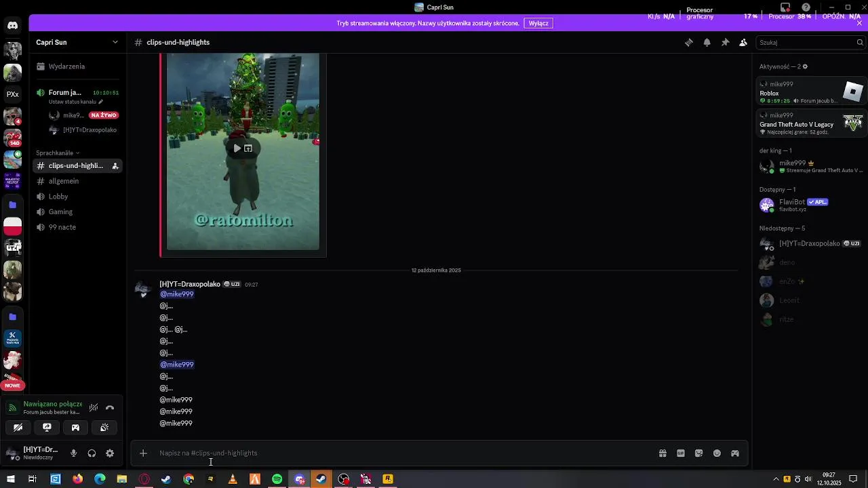Open the Threads icon in channel header
The image size is (868, 488).
pos(689,42)
